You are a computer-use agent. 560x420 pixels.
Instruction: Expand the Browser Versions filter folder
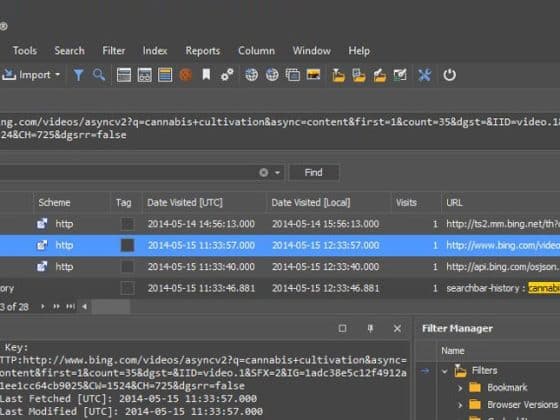tap(460, 405)
